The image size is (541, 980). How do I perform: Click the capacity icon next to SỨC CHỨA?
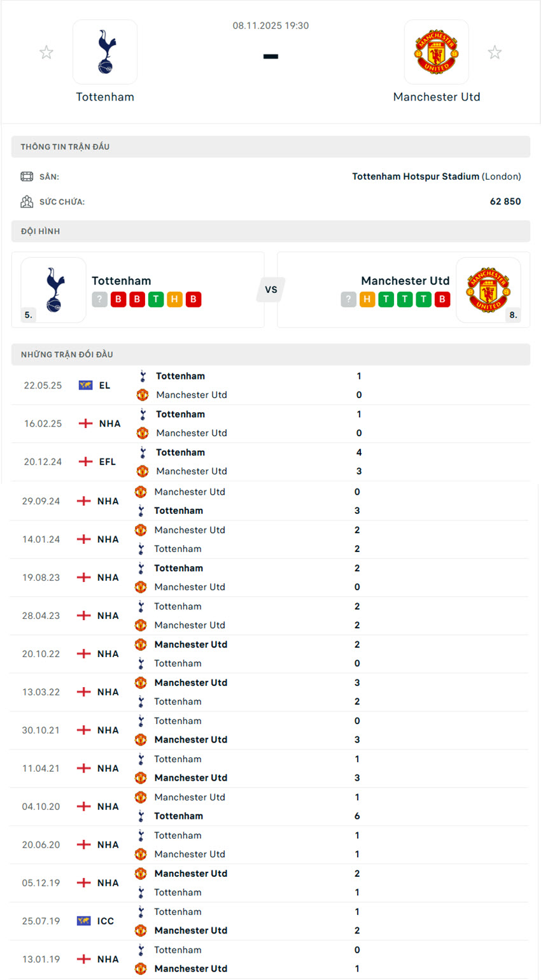(27, 201)
